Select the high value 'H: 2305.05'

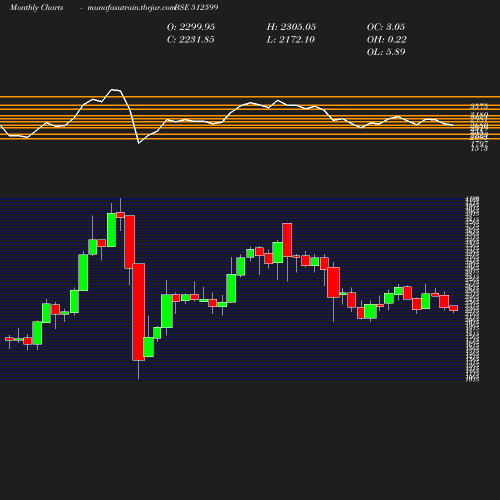click(291, 27)
